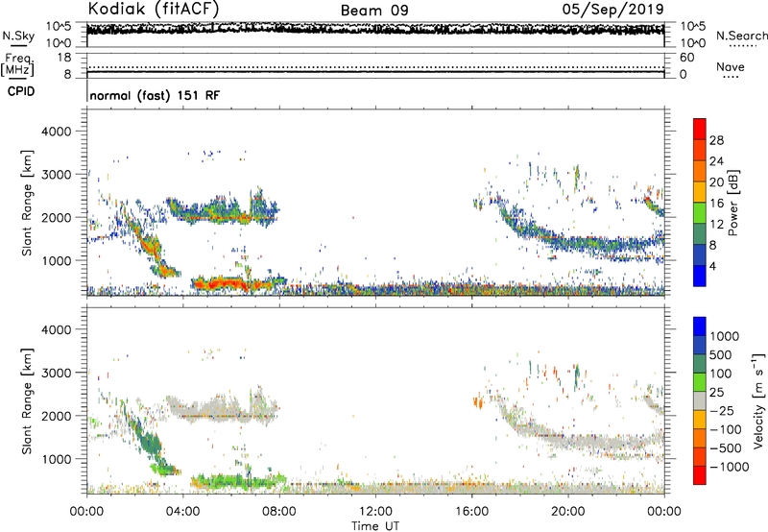Click the 'N.Search' legend label
Screen dimensions: 768x532
[x=741, y=36]
